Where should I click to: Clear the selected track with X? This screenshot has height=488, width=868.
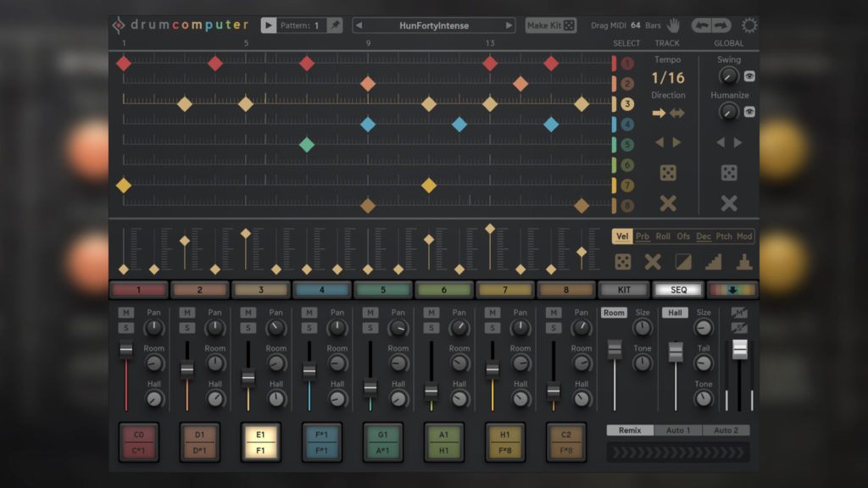(x=668, y=203)
